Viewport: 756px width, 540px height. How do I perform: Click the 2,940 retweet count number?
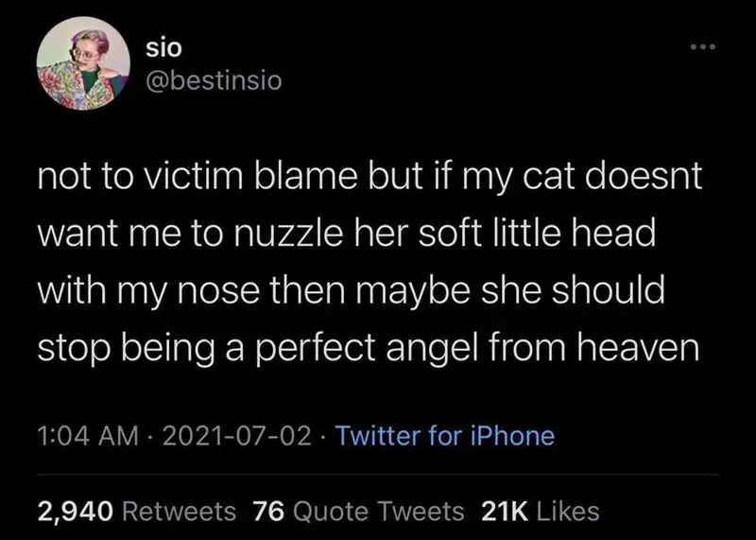[x=76, y=512]
